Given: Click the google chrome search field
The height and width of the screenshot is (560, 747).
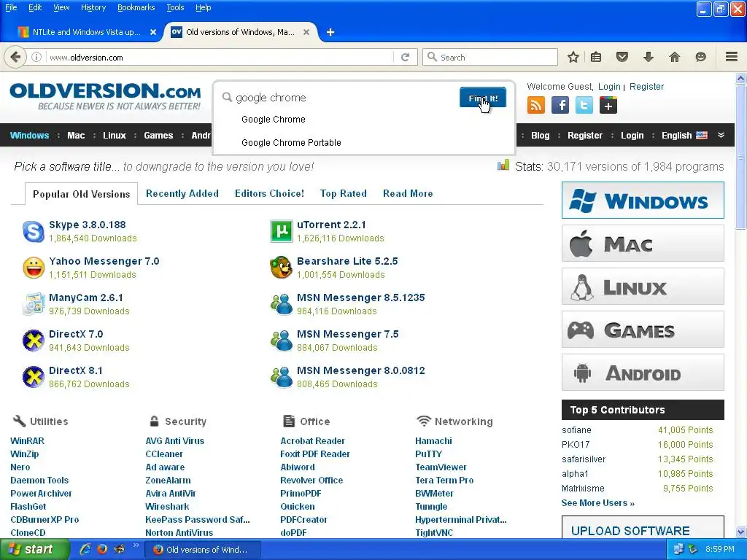Looking at the screenshot, I should pos(338,98).
